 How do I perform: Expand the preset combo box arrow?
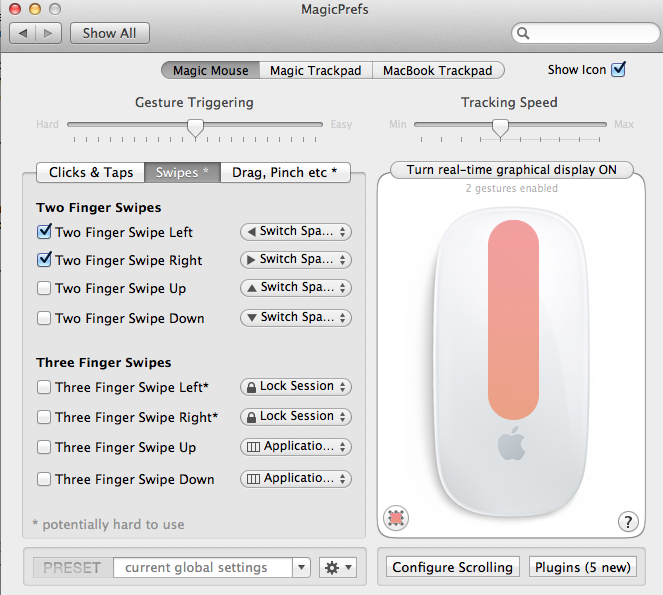coord(301,568)
